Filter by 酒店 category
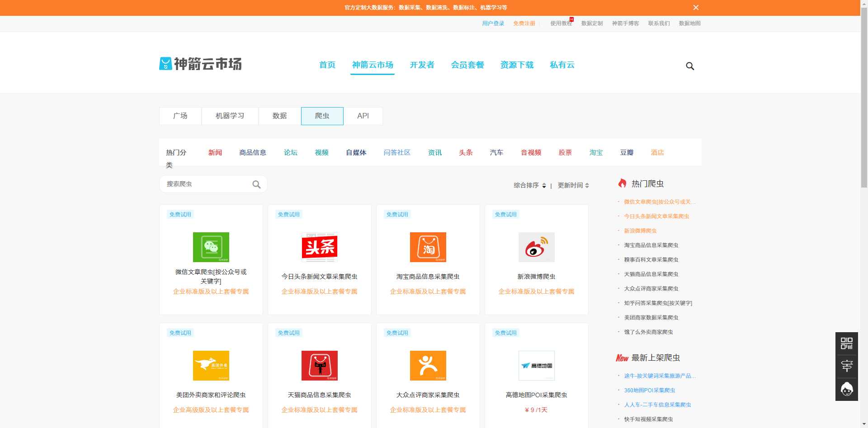The height and width of the screenshot is (428, 868). coord(657,153)
